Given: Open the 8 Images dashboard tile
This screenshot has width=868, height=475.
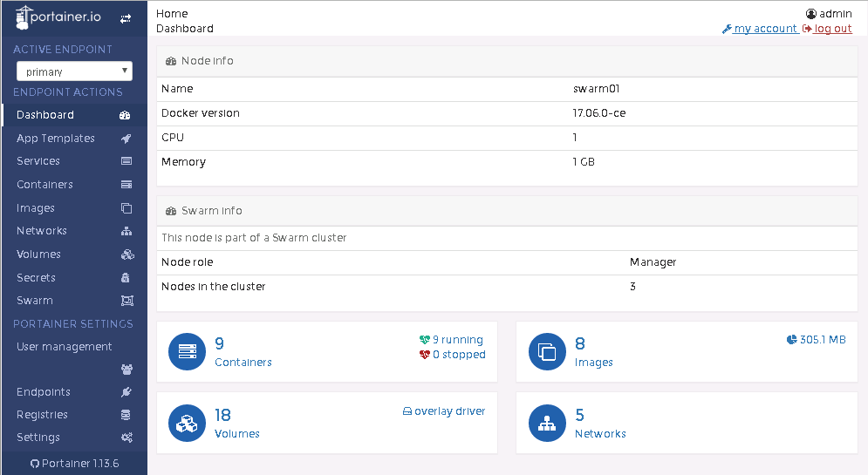Looking at the screenshot, I should [x=687, y=352].
